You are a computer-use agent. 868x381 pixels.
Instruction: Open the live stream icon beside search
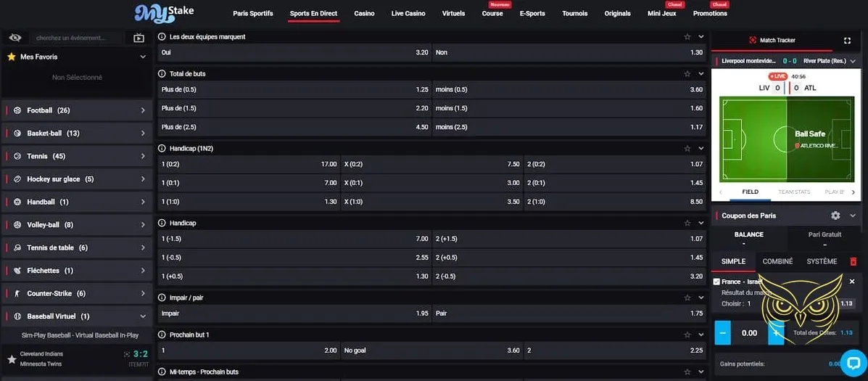click(x=139, y=38)
